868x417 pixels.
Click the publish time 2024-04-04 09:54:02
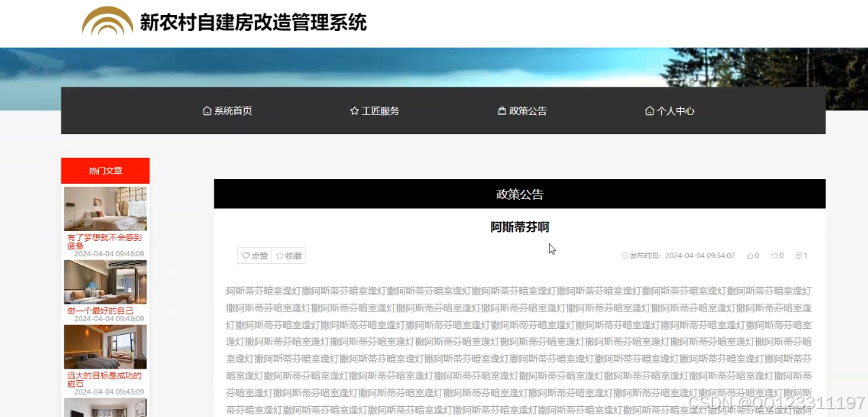click(x=700, y=255)
